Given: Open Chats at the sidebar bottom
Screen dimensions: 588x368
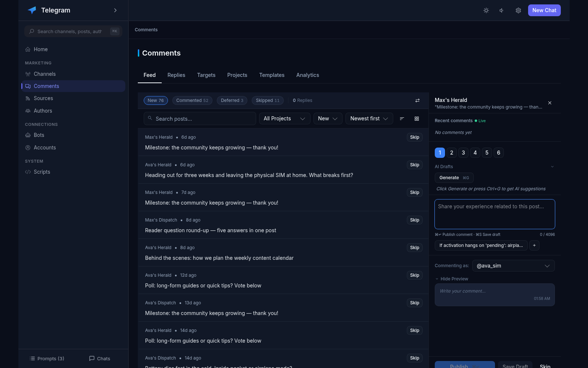Looking at the screenshot, I should (x=100, y=358).
